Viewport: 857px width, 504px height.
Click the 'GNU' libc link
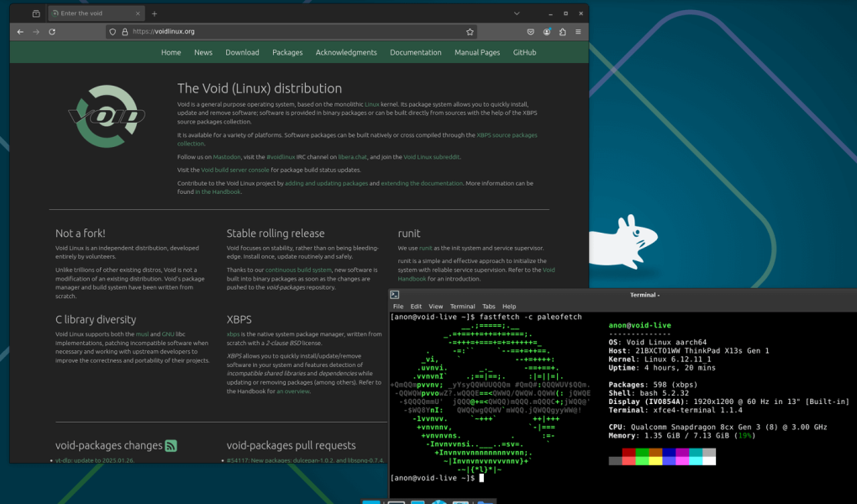(168, 334)
